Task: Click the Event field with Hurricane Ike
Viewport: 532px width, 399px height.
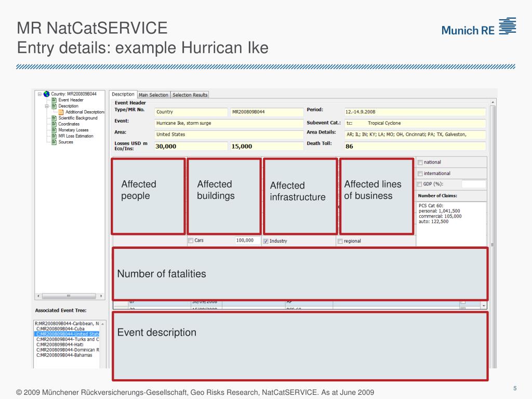Action: click(x=229, y=123)
